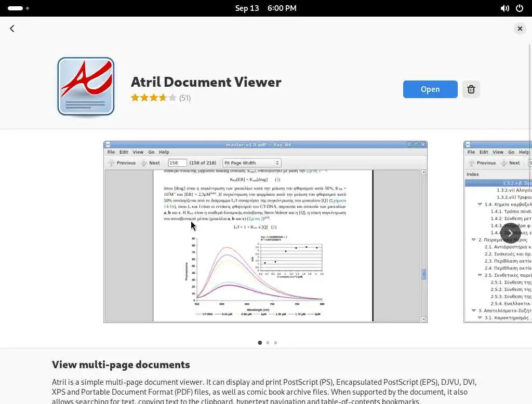Open the star rating reviews
Screen dimensions: 532x404
click(x=154, y=98)
